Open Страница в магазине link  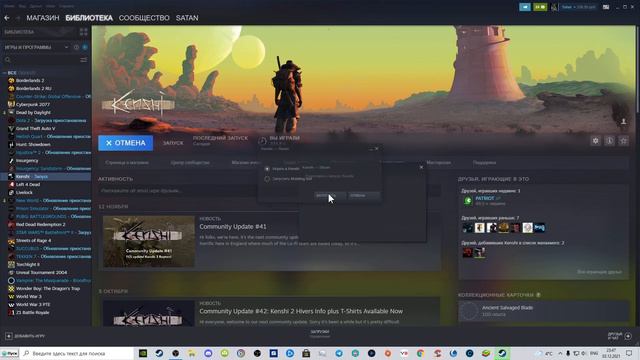[127, 162]
